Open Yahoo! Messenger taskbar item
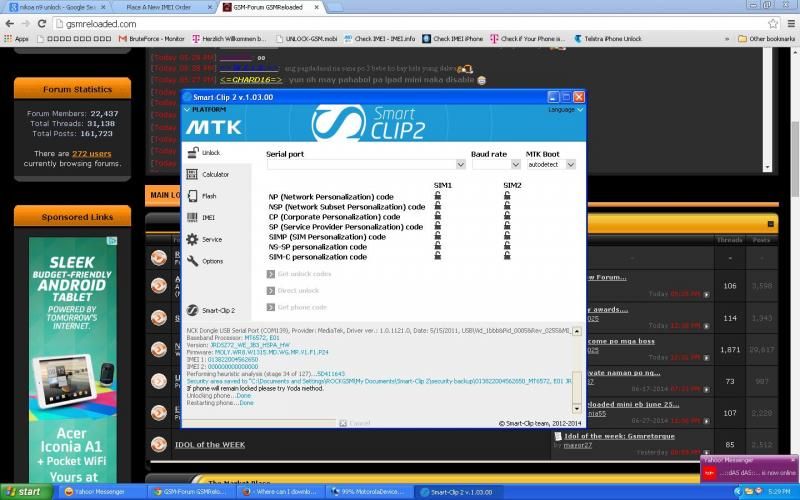 (101, 492)
